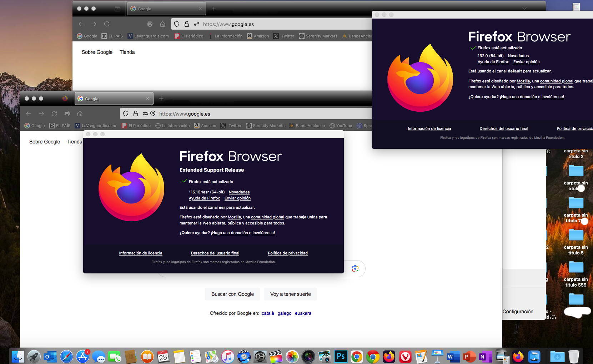Viewport: 593px width, 364px height.
Task: Select the Google tab in back window
Action: (x=166, y=9)
